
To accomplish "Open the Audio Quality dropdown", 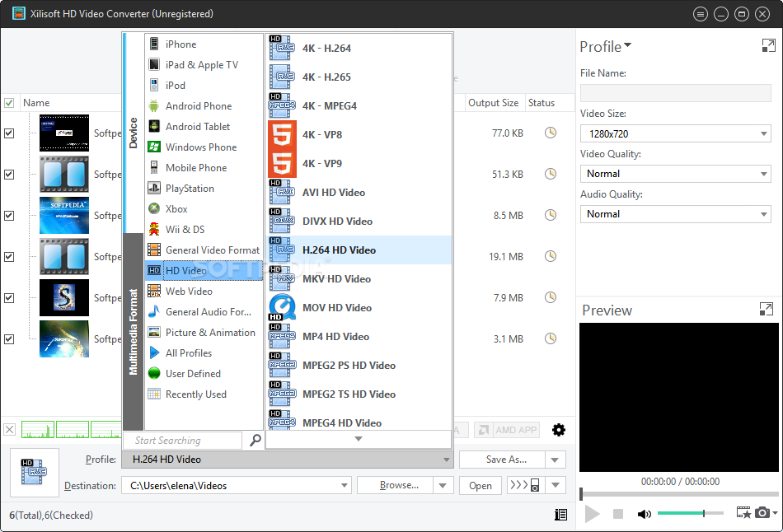I will [x=676, y=214].
